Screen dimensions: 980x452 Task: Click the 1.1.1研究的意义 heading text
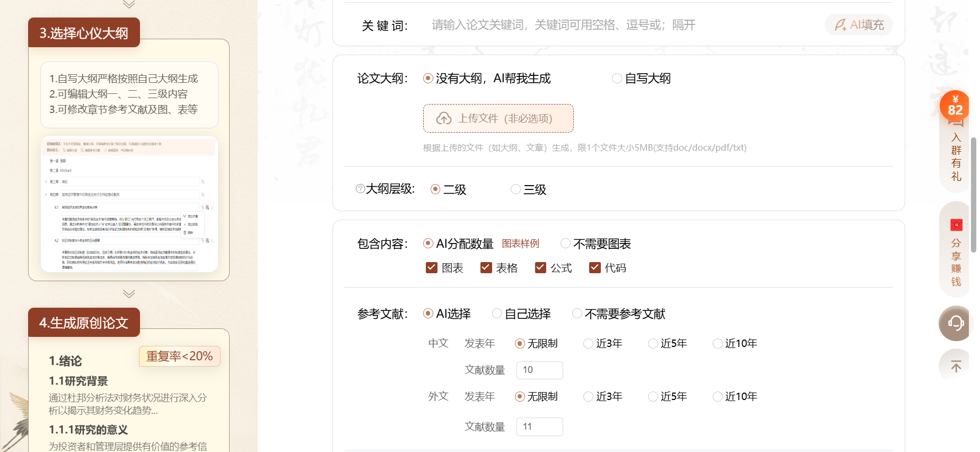coord(88,430)
